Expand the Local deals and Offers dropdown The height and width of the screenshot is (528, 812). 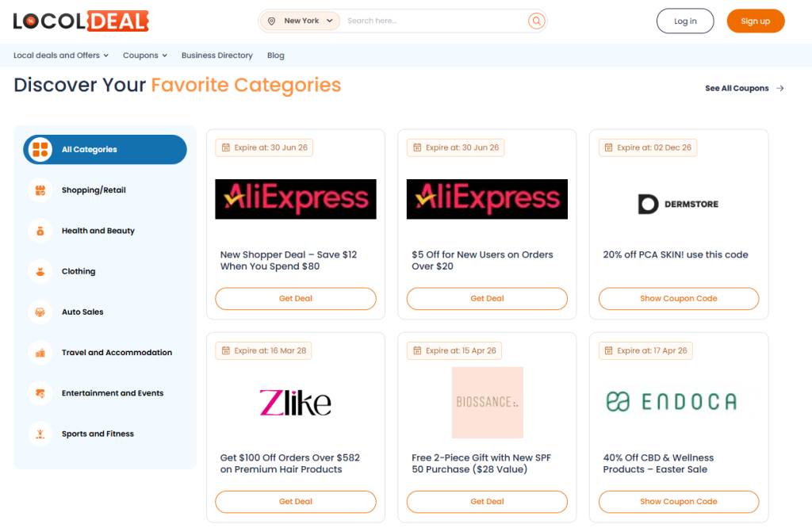pyautogui.click(x=59, y=55)
